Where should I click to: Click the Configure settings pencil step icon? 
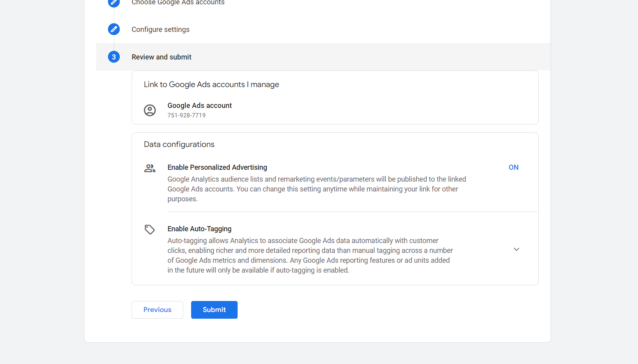pos(114,29)
